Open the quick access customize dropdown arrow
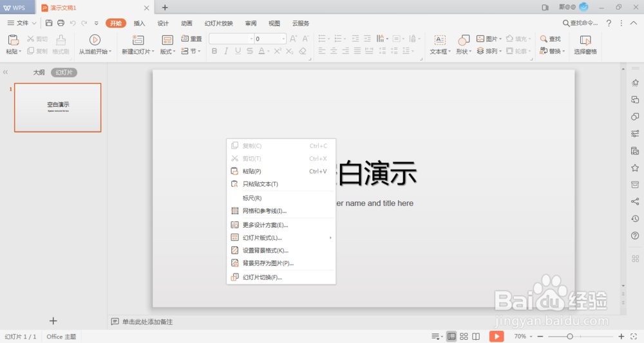Viewport: 644px width, 343px height. pos(97,23)
